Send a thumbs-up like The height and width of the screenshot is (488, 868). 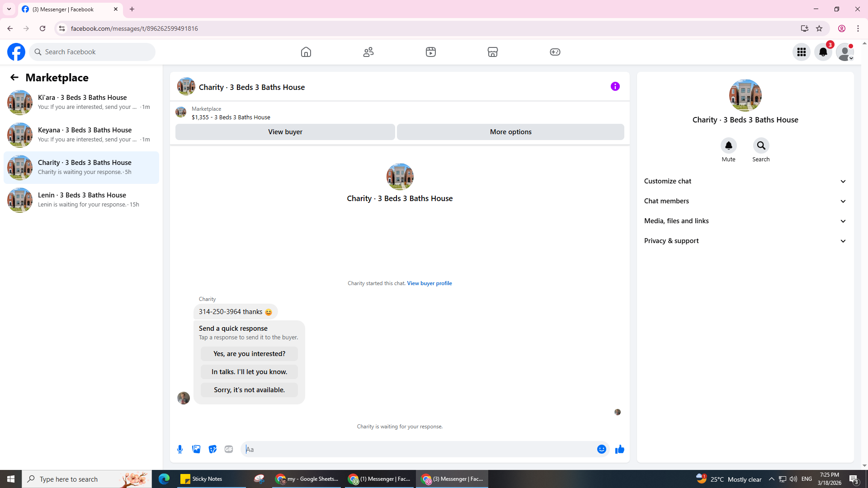click(x=619, y=449)
